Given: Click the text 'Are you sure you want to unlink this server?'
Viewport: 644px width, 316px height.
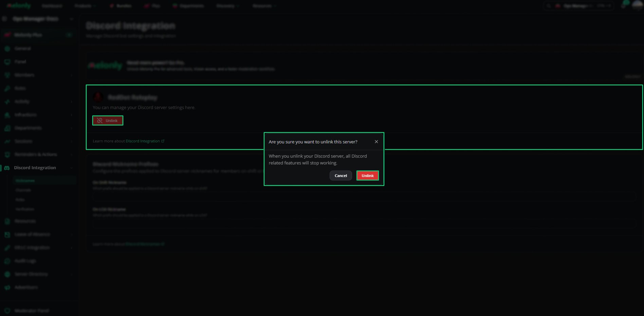Looking at the screenshot, I should click(313, 142).
